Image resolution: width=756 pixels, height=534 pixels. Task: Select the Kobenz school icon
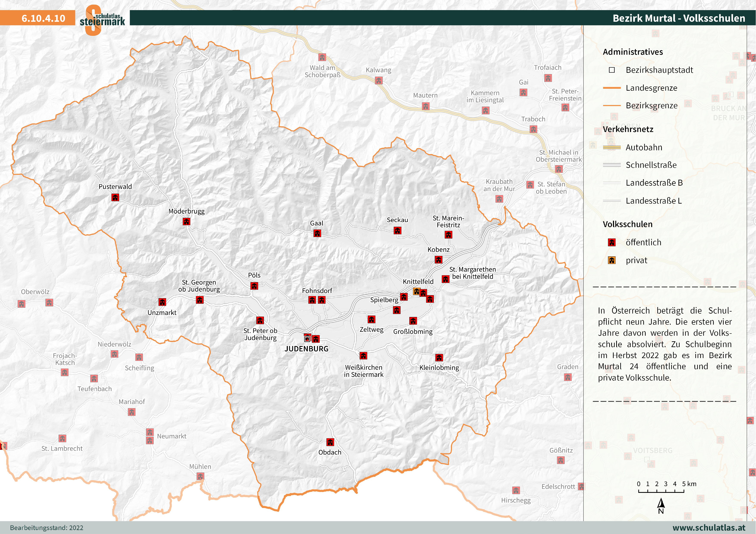point(438,260)
